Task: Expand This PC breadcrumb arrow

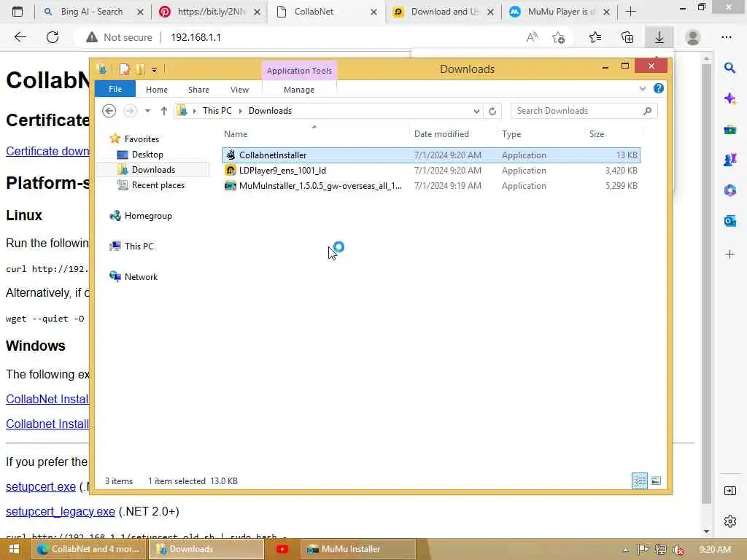Action: click(x=240, y=111)
